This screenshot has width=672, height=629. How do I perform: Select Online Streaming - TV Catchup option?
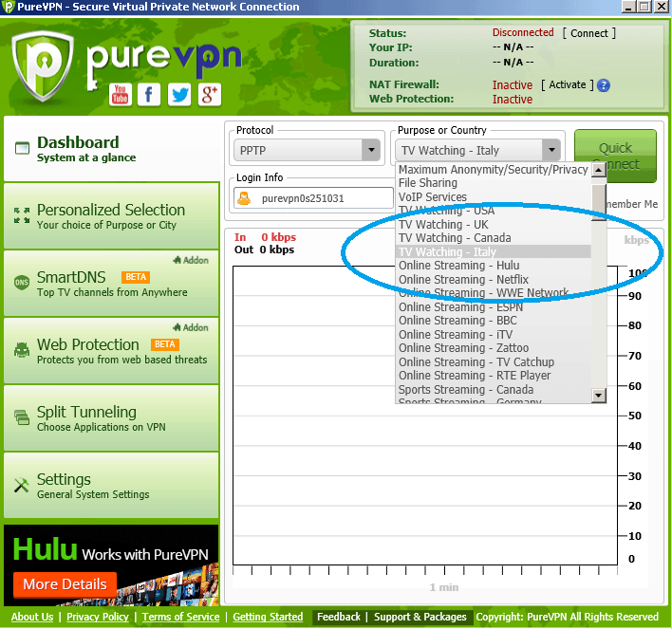pos(494,362)
